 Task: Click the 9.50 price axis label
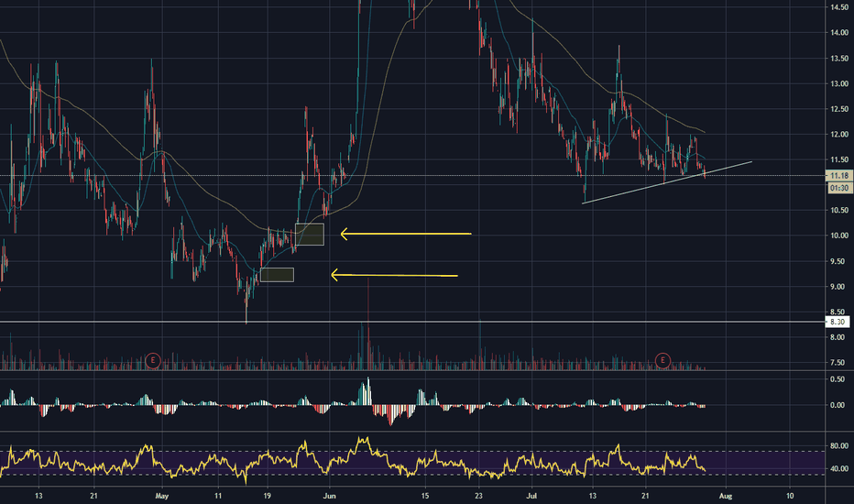pos(838,261)
